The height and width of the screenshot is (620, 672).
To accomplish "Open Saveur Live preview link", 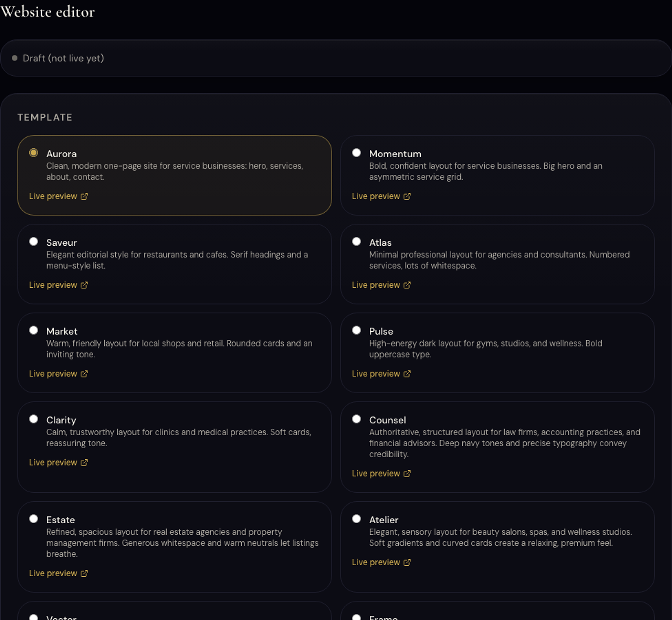I will click(x=58, y=285).
